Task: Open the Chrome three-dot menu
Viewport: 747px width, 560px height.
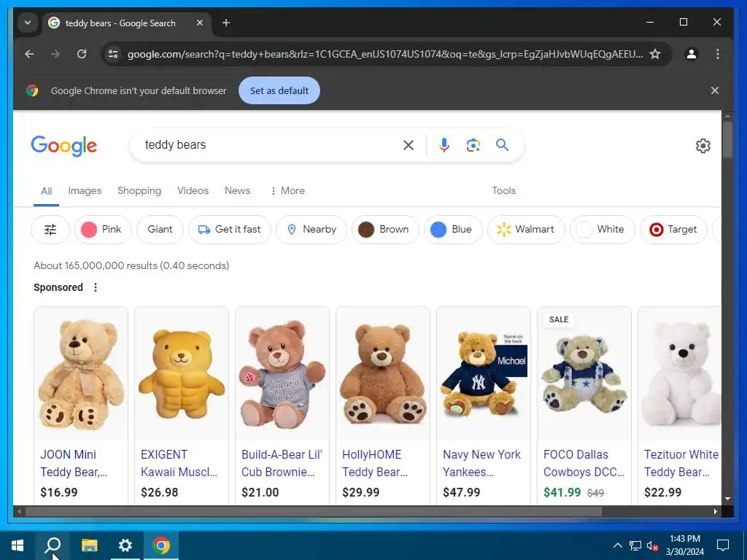Action: 718,54
